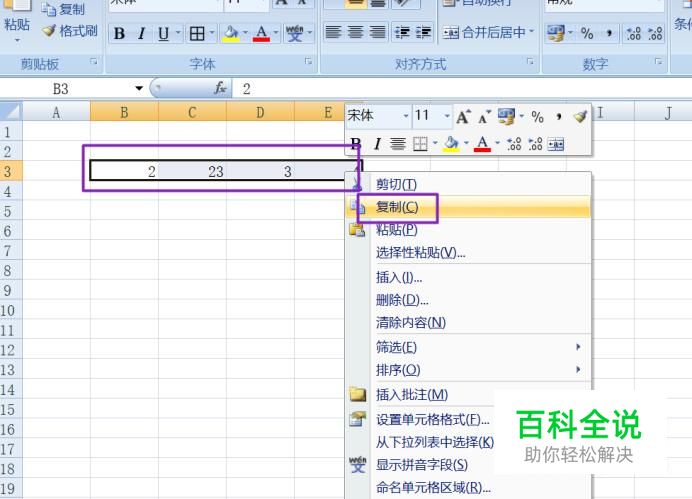
Task: Toggle bold in the ribbon font group
Action: (x=119, y=33)
